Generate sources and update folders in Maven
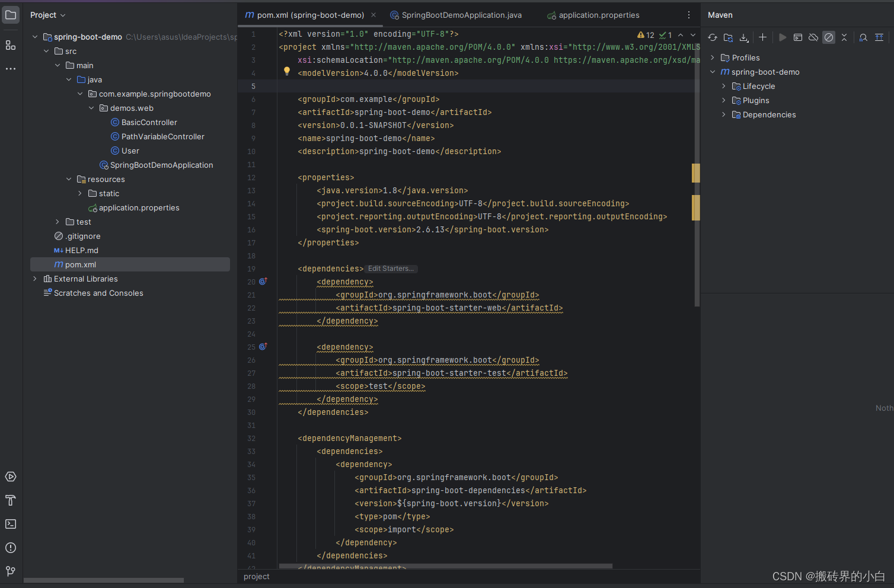 (x=728, y=37)
